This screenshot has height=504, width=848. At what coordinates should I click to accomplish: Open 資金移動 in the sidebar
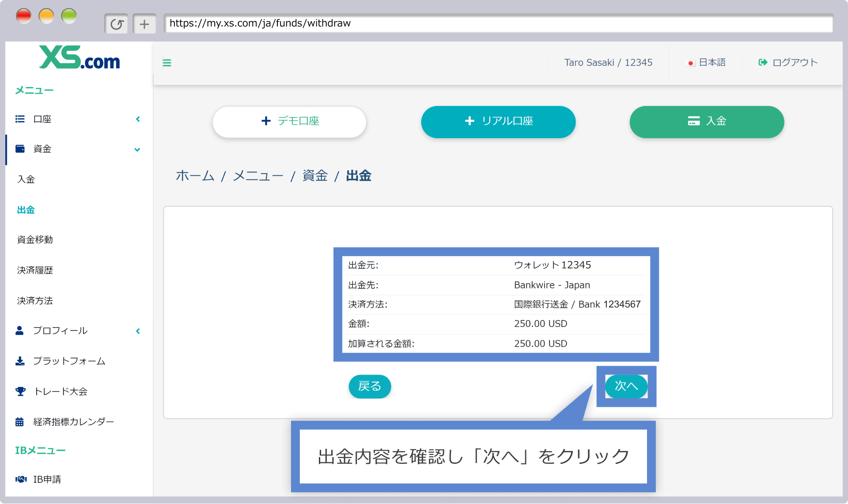point(35,239)
